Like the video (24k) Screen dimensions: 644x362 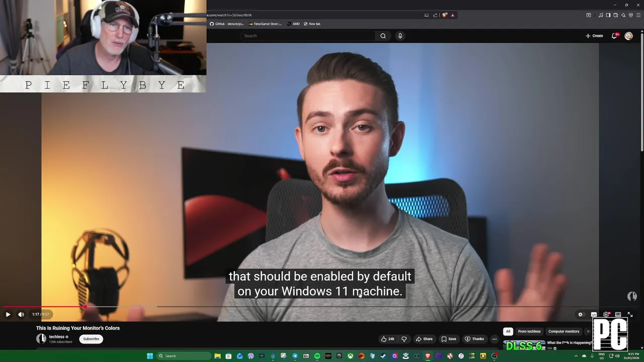[x=387, y=339]
